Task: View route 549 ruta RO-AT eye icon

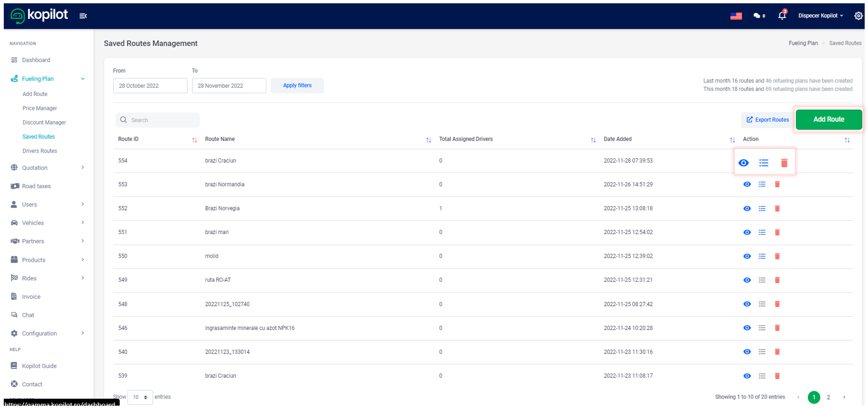Action: pyautogui.click(x=747, y=280)
